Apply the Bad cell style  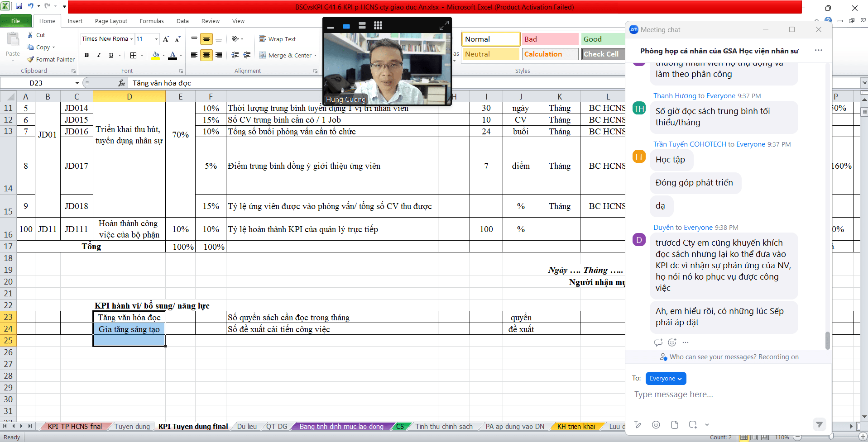coord(550,39)
